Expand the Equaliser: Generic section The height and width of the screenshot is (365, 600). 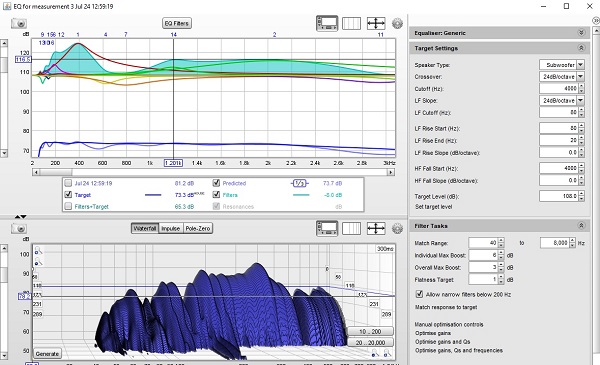(581, 33)
